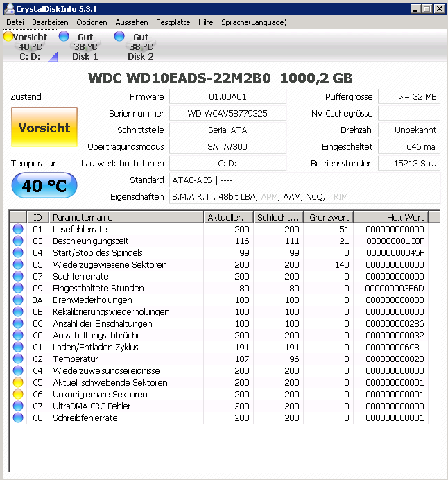448x480 pixels.
Task: Click the status orb for Anzahl der Einschaltungen
Action: (18, 323)
